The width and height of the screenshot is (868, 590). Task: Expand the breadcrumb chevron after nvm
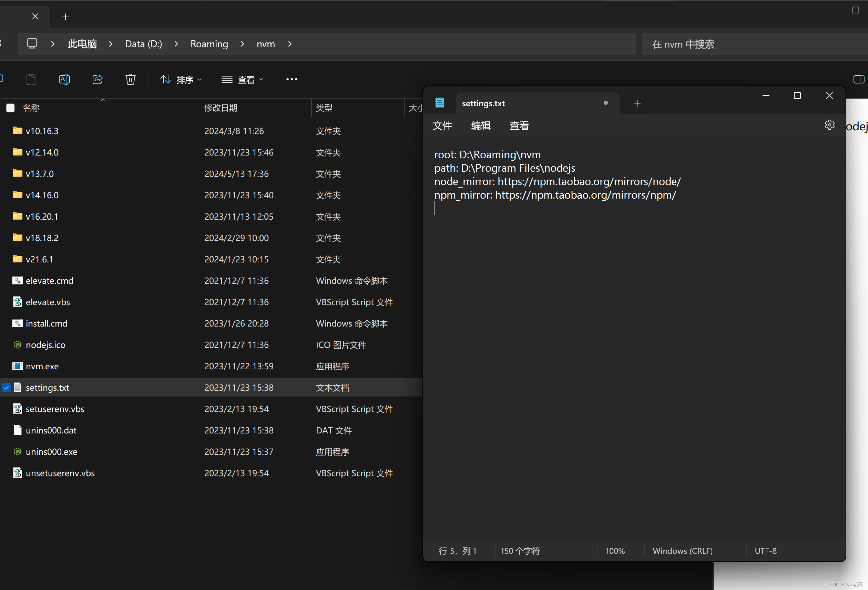tap(289, 44)
